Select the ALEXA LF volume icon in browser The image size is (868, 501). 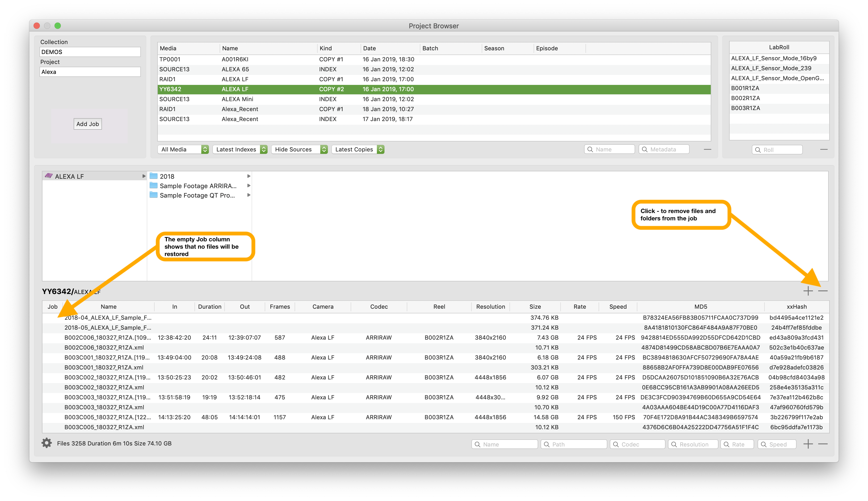pyautogui.click(x=49, y=176)
